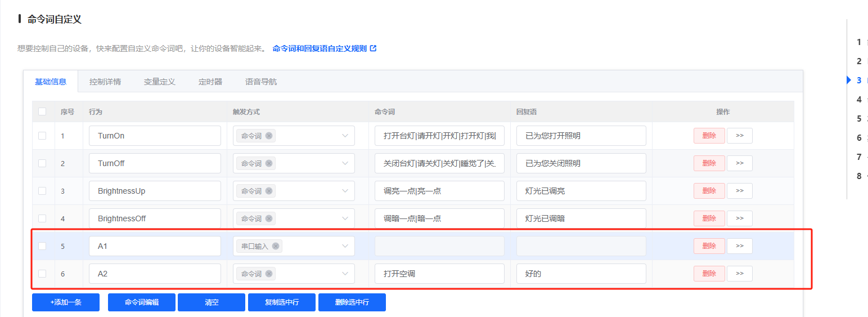Expand trigger dropdown arrow in BrightnessUp row
This screenshot has height=317, width=868.
point(345,191)
